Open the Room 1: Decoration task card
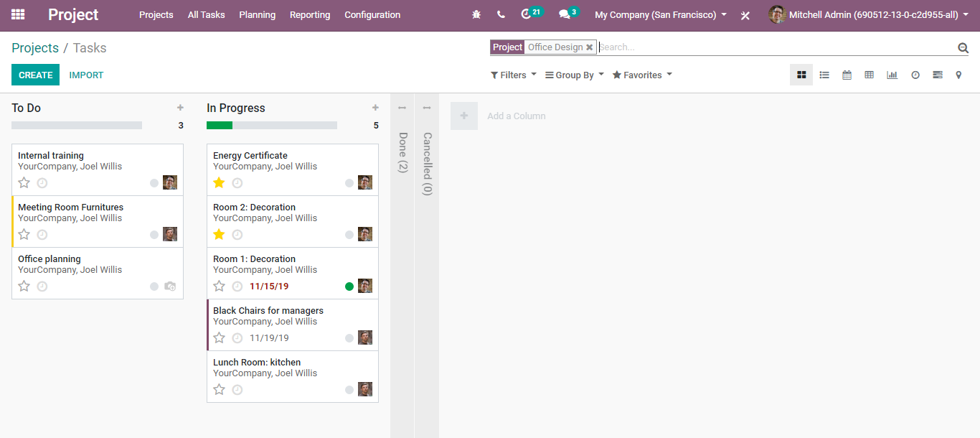 point(293,274)
